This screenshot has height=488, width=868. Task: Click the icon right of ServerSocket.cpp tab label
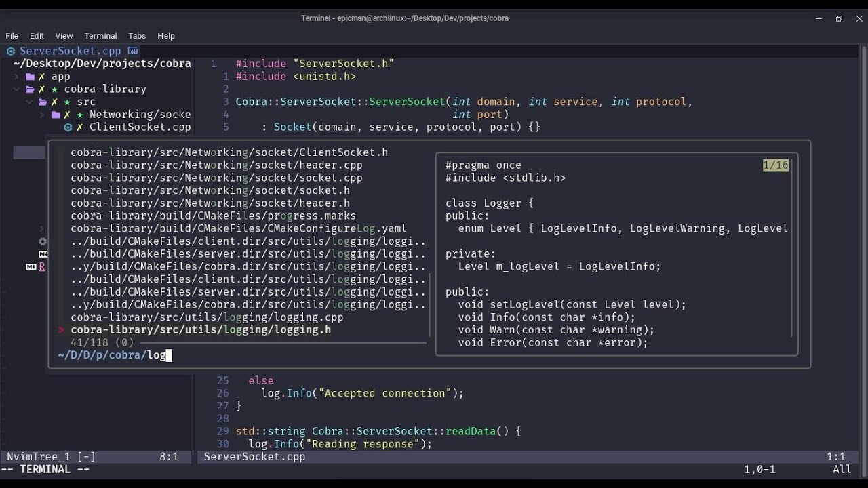point(133,51)
